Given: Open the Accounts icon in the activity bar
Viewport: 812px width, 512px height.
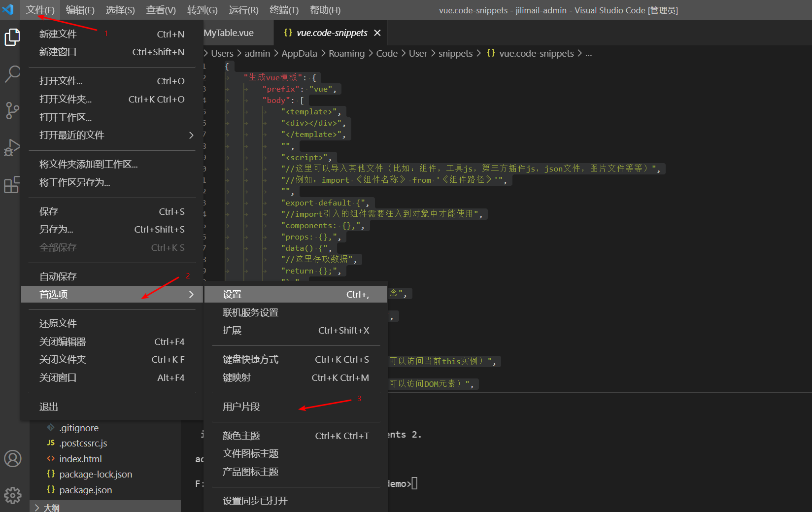Looking at the screenshot, I should click(13, 458).
